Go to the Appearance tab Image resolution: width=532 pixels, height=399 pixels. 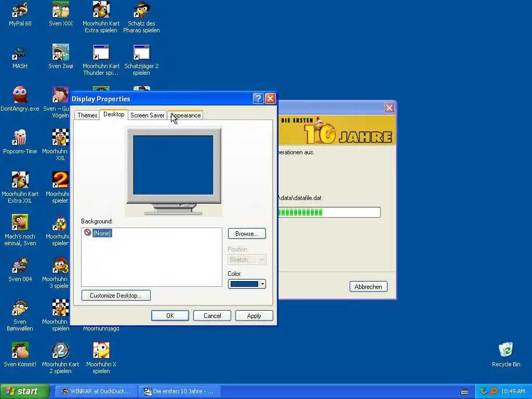(185, 115)
